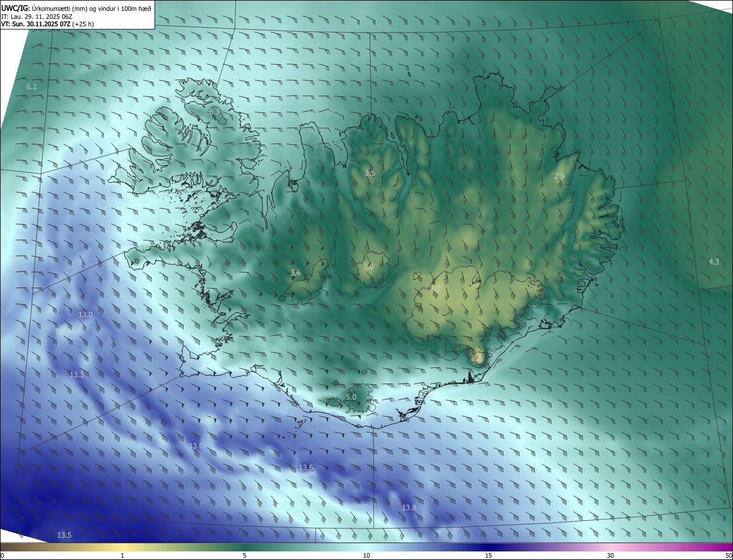Click the 13.0 value label over the sea
The width and height of the screenshot is (733, 560).
click(85, 314)
